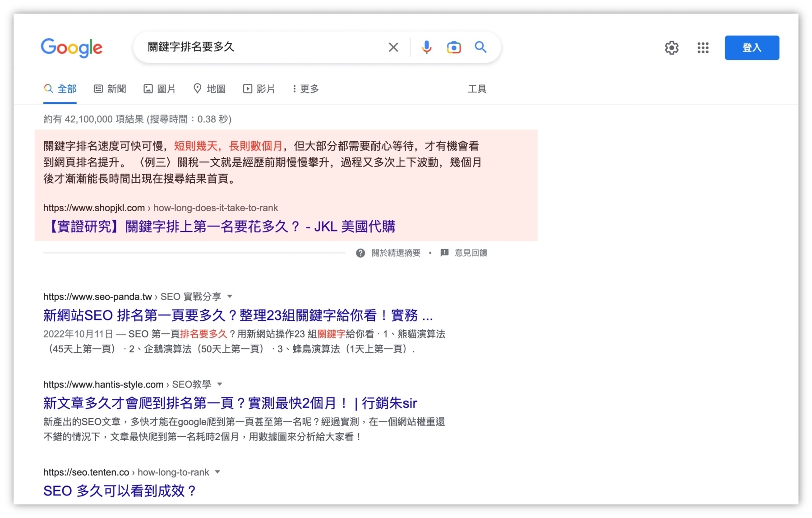Switch to the 新聞 tab

click(x=110, y=89)
